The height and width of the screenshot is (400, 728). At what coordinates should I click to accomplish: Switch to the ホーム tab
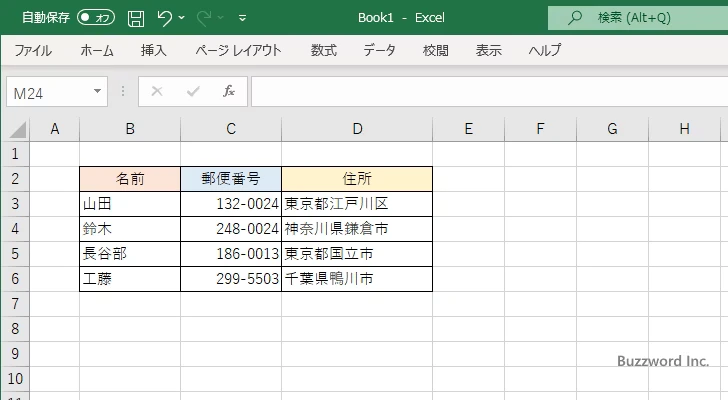[x=97, y=50]
